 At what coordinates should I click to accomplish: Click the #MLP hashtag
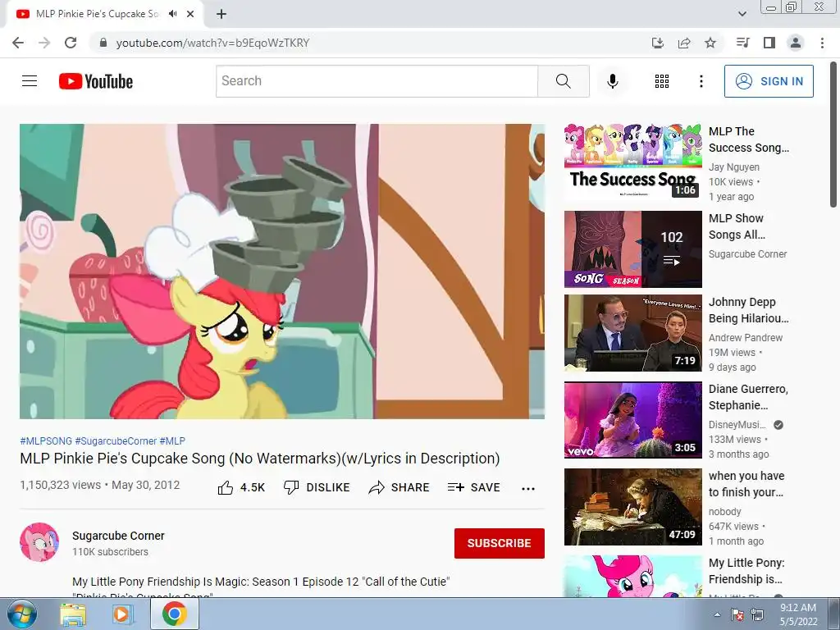coord(172,441)
